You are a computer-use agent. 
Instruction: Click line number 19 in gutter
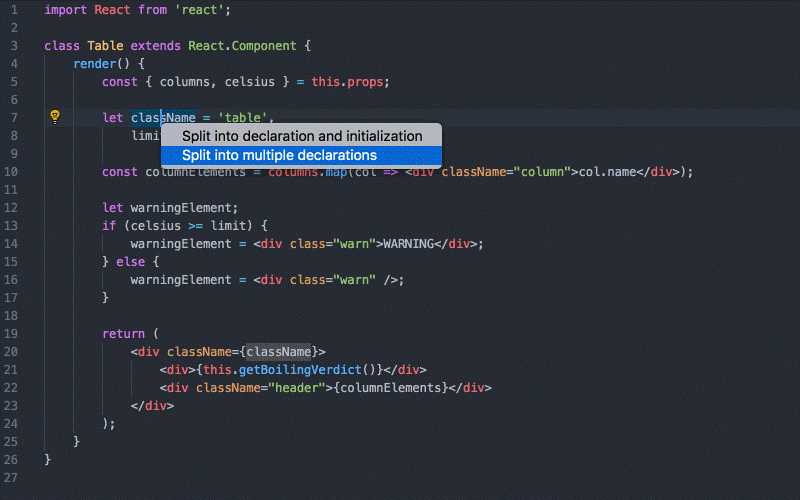pos(11,334)
